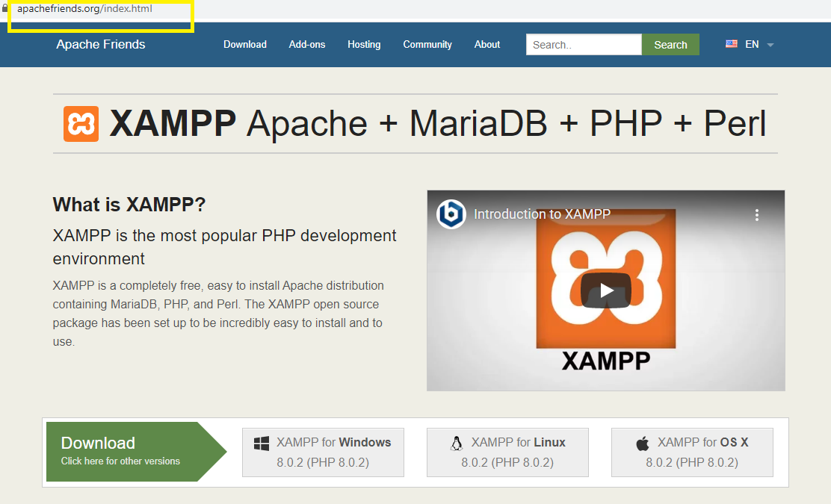Image resolution: width=831 pixels, height=504 pixels.
Task: Open XAMPP for Windows 8.0.2 download
Action: pos(323,450)
